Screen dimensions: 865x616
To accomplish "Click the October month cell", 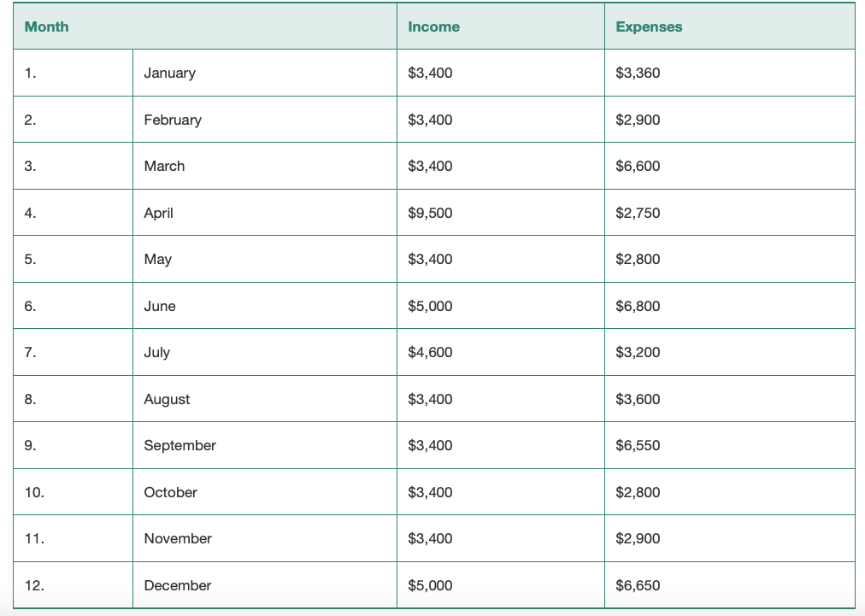I will [x=265, y=492].
